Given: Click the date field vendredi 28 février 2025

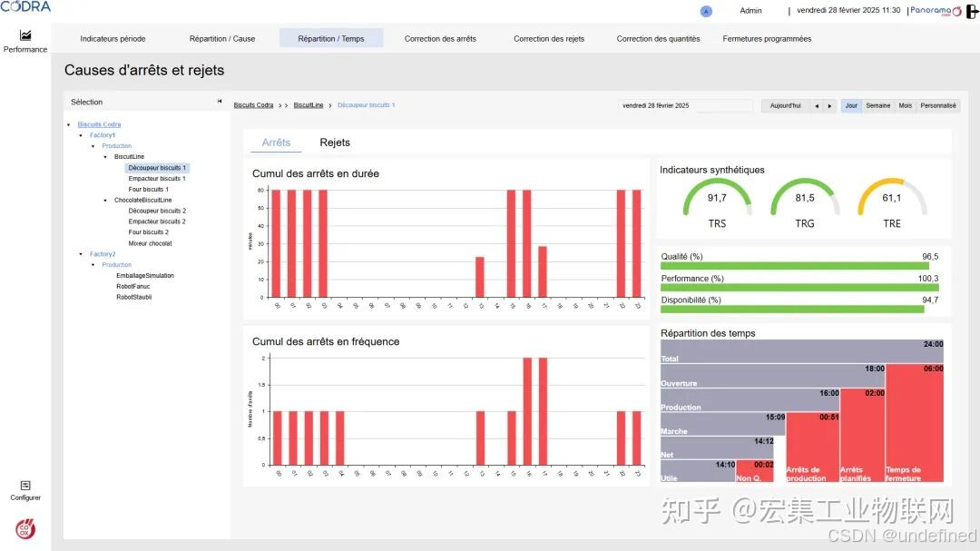Looking at the screenshot, I should pos(686,105).
